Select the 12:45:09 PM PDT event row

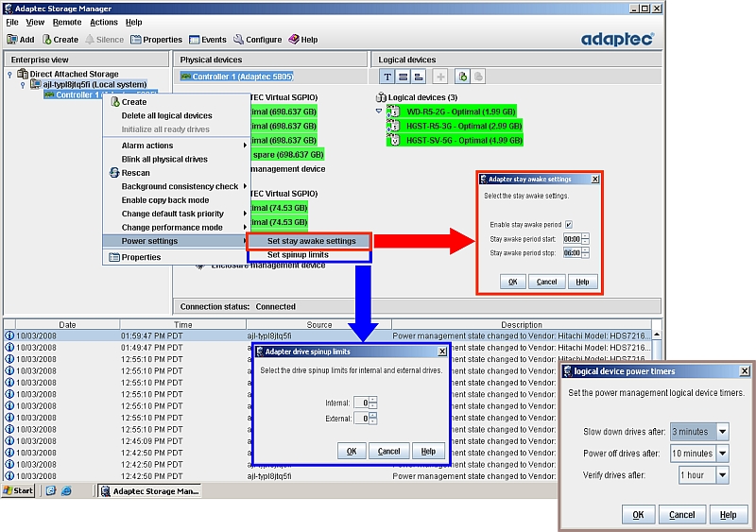(328, 441)
